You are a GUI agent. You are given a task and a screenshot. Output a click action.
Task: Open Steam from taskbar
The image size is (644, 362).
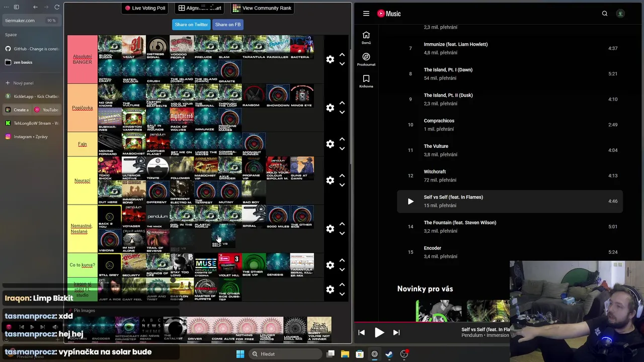[x=389, y=354]
